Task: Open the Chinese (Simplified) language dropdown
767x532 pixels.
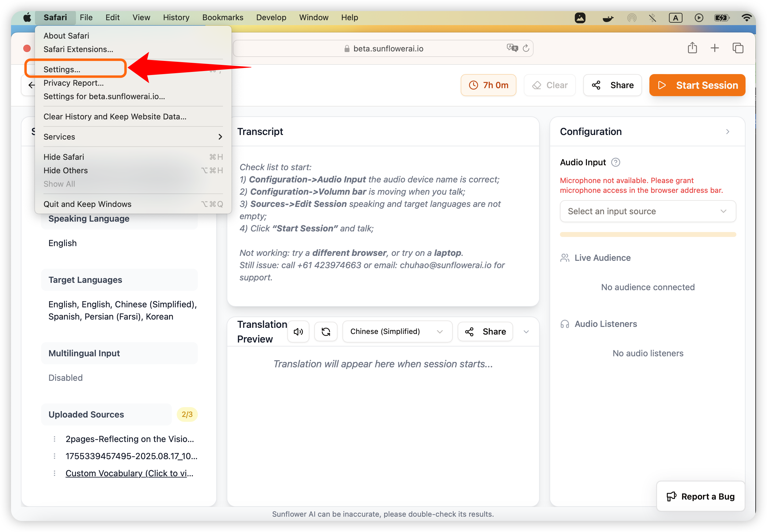Action: pyautogui.click(x=397, y=331)
